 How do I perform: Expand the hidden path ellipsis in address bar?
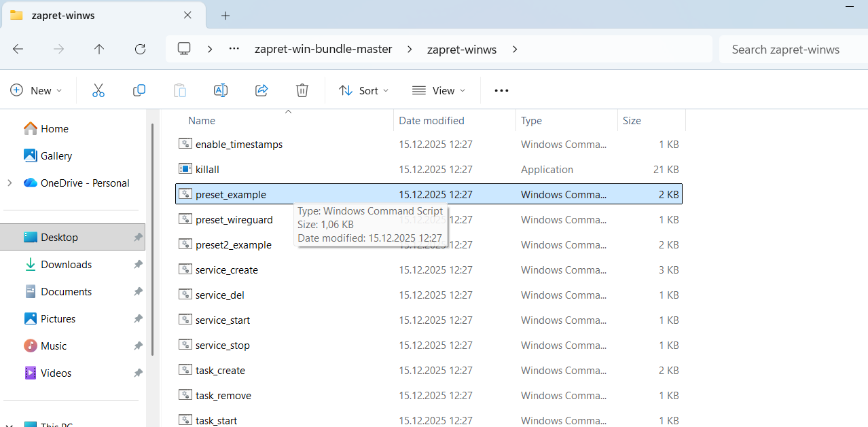[x=234, y=49]
